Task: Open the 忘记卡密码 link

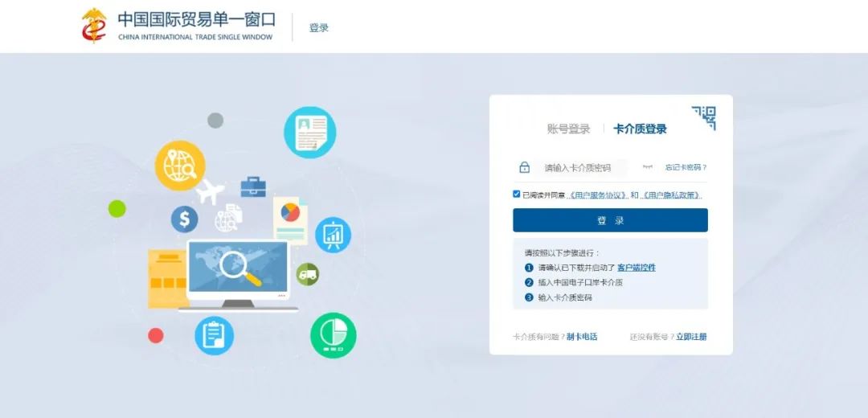Action: tap(686, 168)
